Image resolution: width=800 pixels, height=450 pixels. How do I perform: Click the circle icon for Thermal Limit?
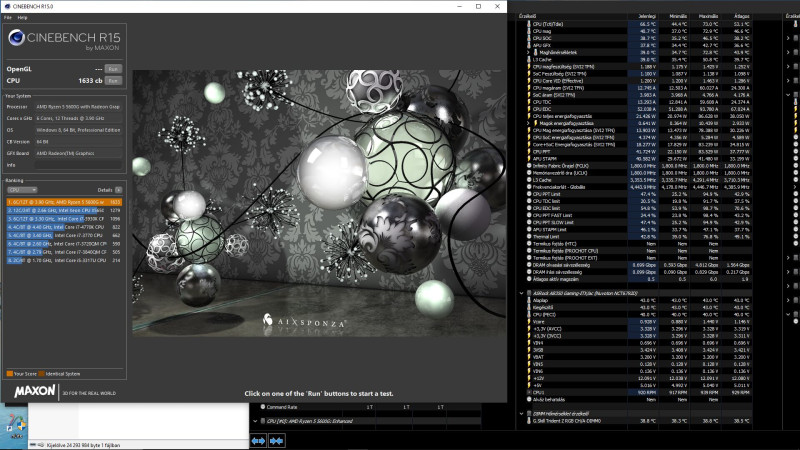(529, 237)
